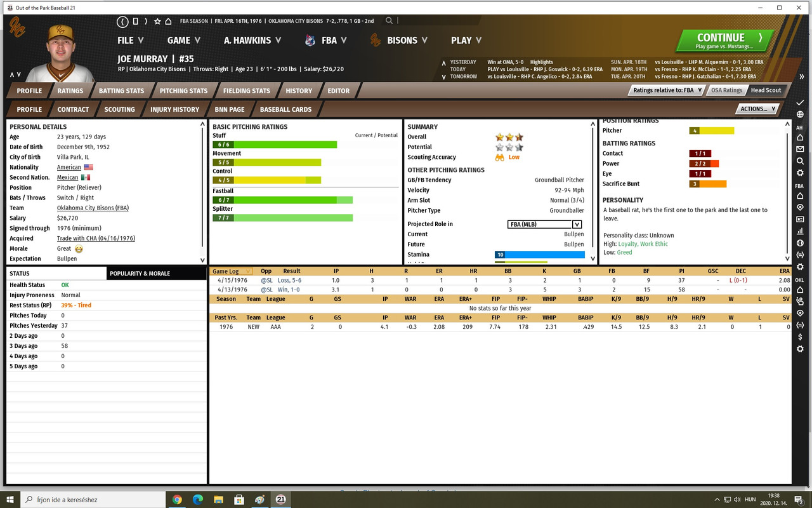This screenshot has width=812, height=508.
Task: Click the Oklahoma City team logo
Action: click(x=17, y=27)
